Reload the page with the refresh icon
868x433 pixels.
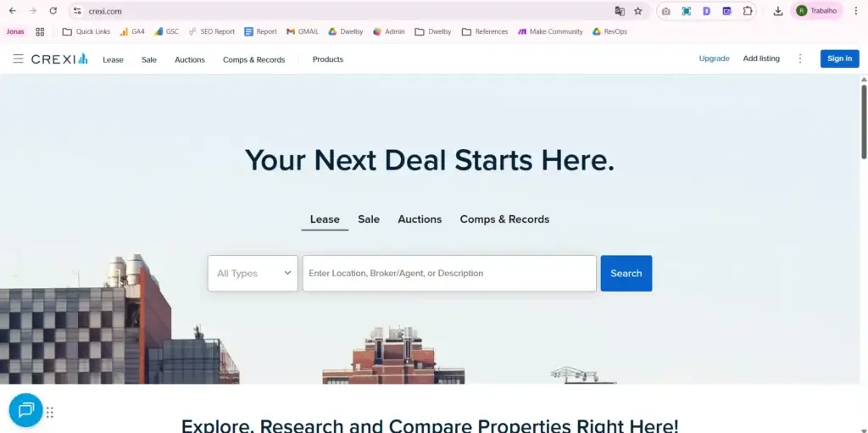(x=53, y=11)
